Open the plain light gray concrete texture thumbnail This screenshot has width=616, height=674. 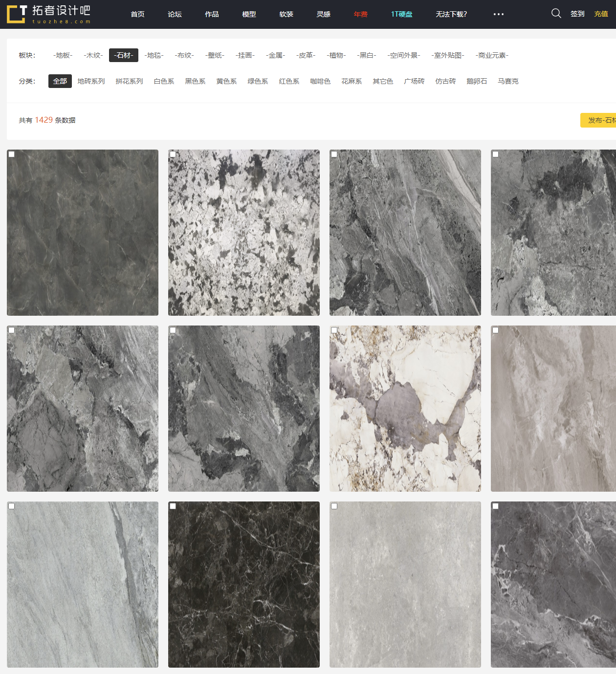405,585
